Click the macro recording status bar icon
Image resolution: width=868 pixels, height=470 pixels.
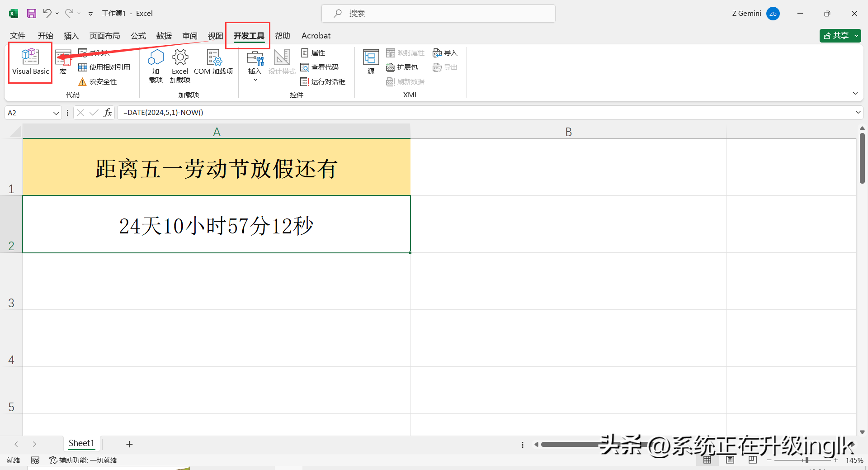[x=35, y=460]
